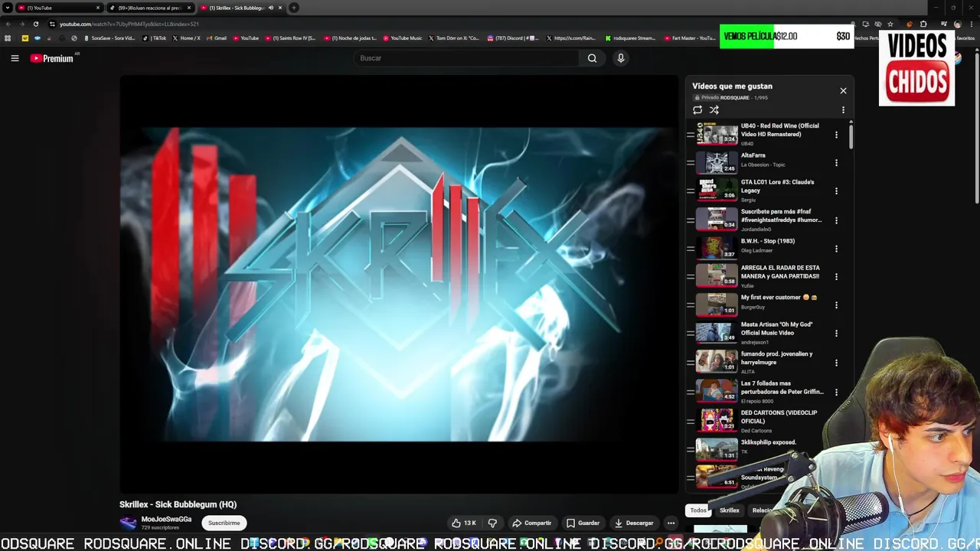Open options for Masta Artisan Oh My God

(x=836, y=334)
